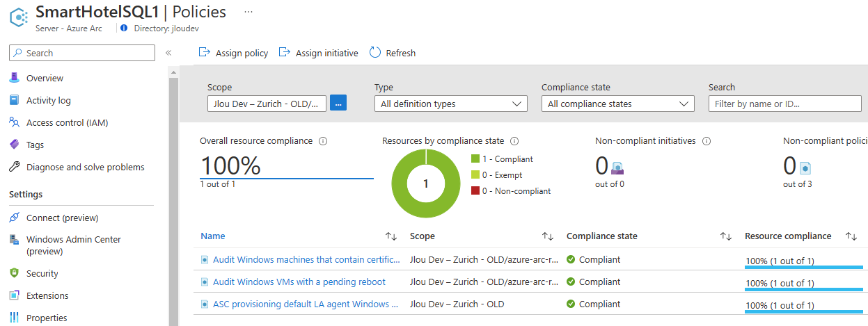Sort by Name column arrows

391,236
